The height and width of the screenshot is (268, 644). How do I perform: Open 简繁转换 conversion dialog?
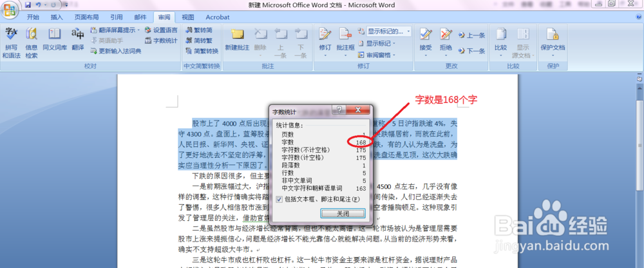202,51
